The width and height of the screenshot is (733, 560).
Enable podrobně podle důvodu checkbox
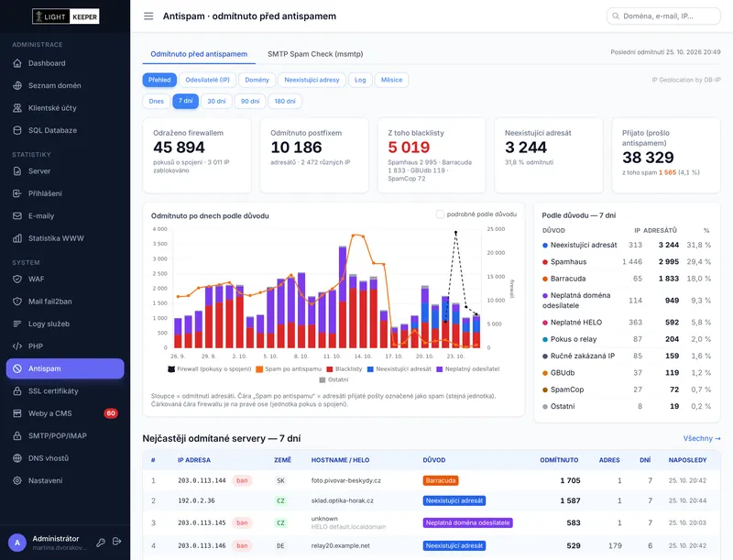point(440,214)
